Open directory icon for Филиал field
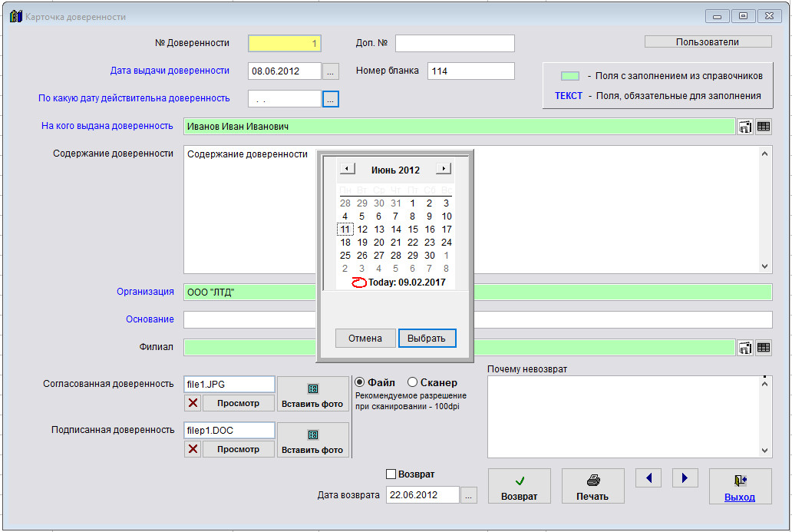This screenshot has width=792, height=532. [745, 348]
